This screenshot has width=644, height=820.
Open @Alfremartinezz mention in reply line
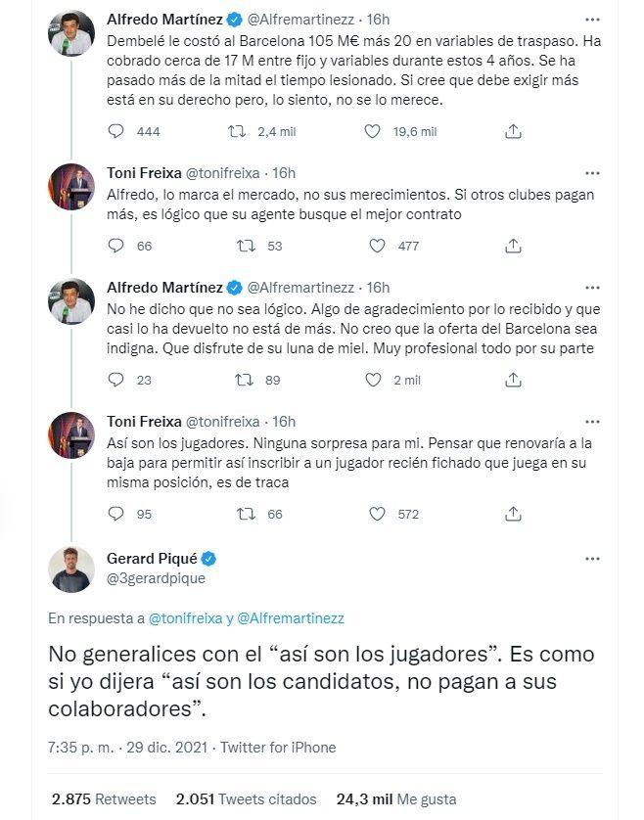tap(296, 618)
